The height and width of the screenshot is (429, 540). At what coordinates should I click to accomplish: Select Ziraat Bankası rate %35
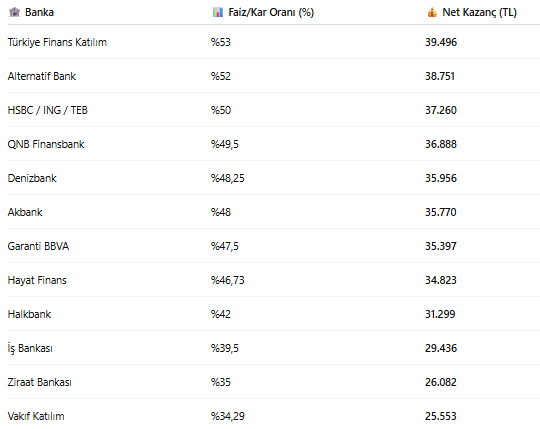coord(221,382)
